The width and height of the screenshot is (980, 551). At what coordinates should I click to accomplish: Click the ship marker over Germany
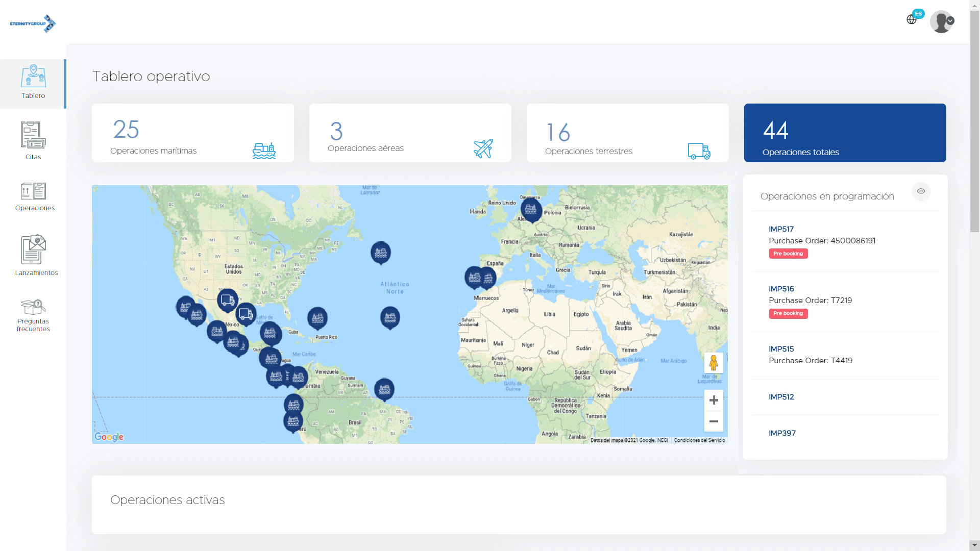point(531,210)
